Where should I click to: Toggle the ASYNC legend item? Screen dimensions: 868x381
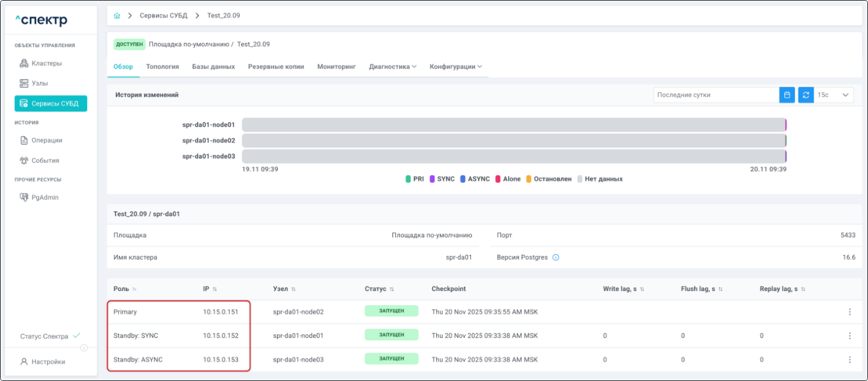point(475,179)
